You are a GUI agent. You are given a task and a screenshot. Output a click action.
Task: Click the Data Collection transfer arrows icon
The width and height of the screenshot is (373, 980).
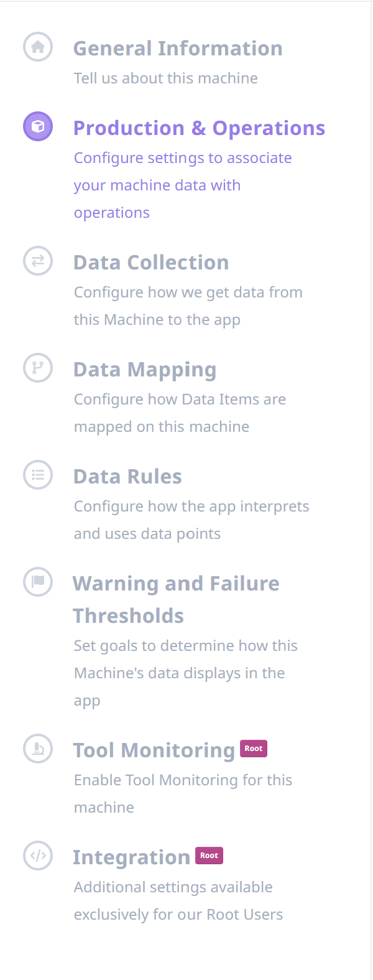(38, 261)
